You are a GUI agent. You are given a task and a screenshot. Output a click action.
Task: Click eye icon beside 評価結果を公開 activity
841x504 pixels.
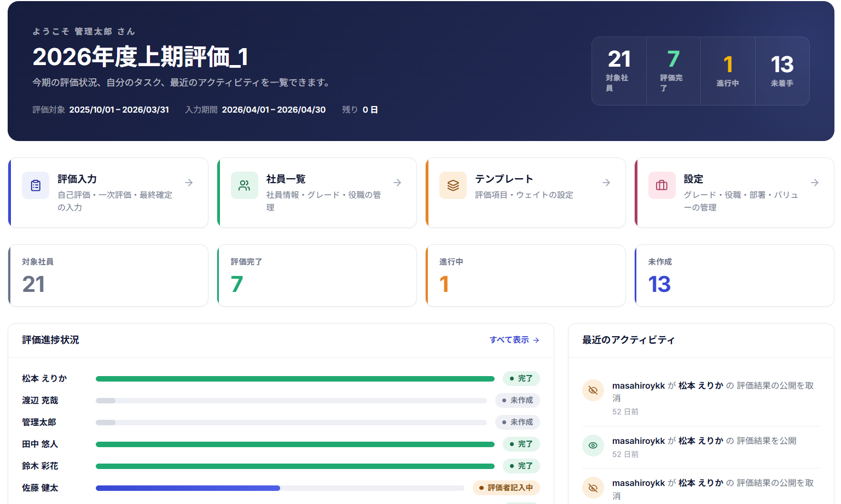593,446
